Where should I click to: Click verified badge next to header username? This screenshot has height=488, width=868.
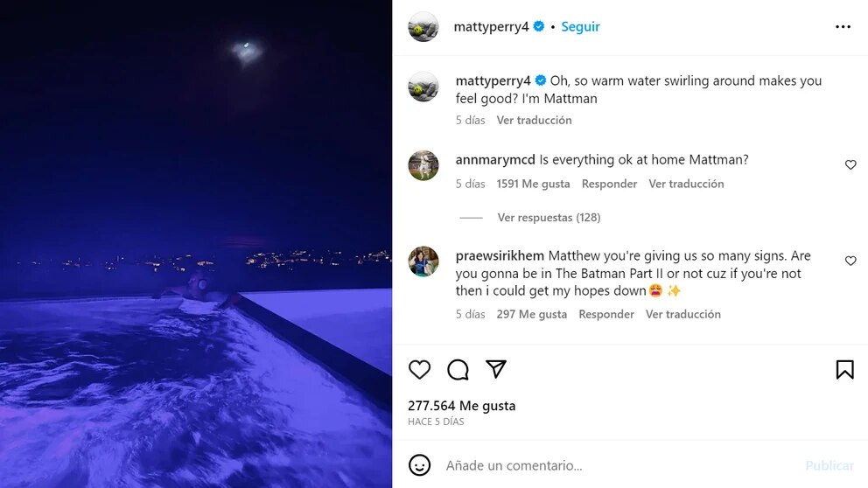tap(539, 27)
